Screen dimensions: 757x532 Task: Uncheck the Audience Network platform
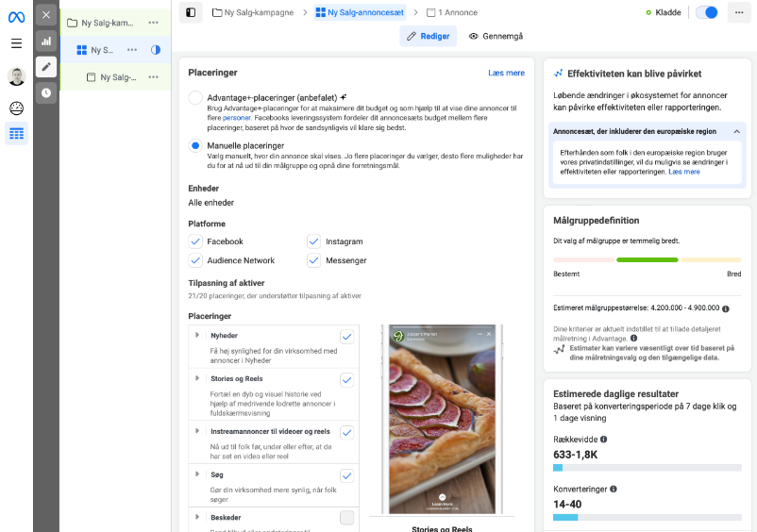point(195,260)
